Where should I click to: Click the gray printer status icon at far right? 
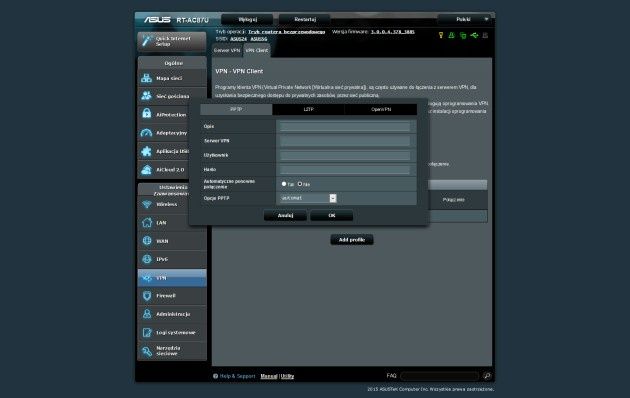[485, 35]
